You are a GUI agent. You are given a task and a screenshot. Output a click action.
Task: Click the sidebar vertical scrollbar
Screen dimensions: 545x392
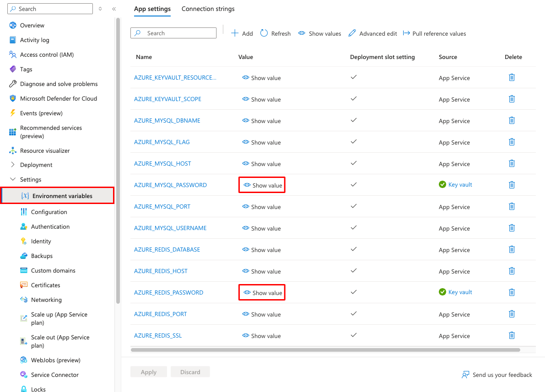[118, 161]
